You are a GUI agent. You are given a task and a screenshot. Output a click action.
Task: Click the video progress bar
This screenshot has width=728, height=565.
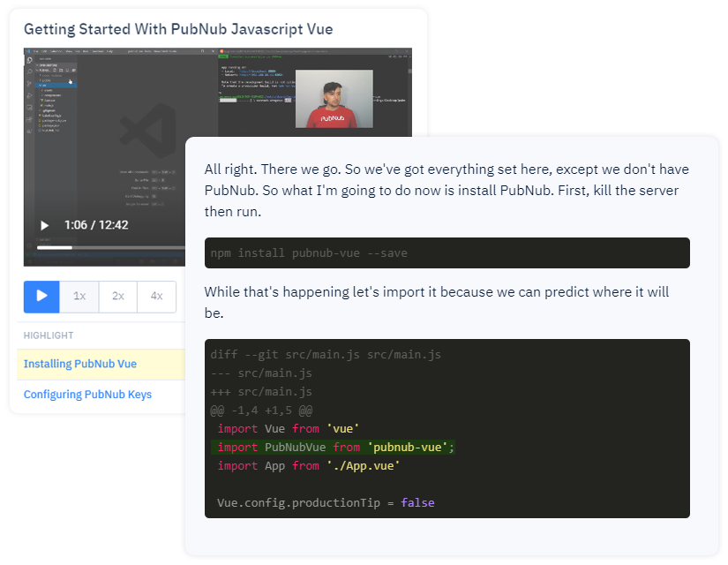(x=110, y=248)
